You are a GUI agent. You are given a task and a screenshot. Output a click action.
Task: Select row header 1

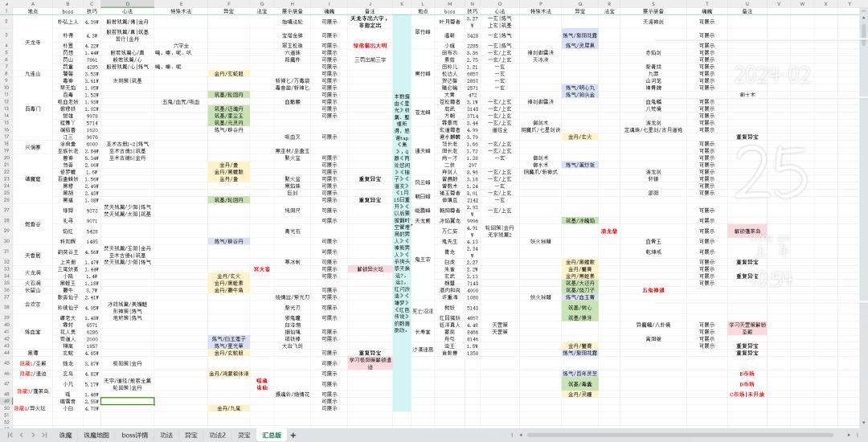[x=6, y=11]
